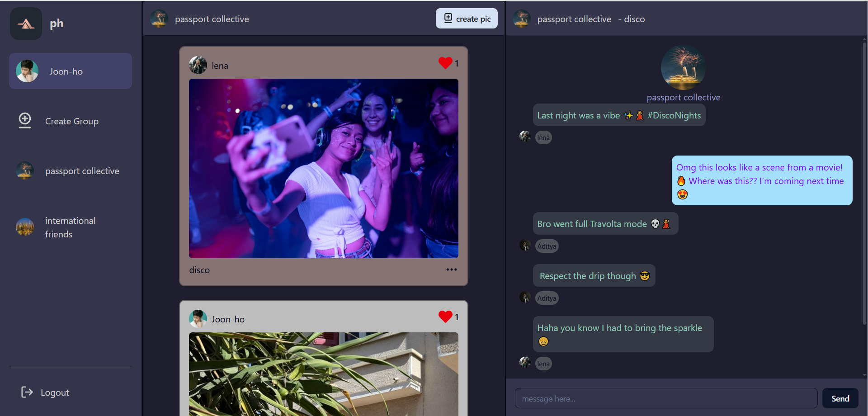Click the international friends avatar in sidebar
Viewport: 868px width, 416px height.
(25, 227)
